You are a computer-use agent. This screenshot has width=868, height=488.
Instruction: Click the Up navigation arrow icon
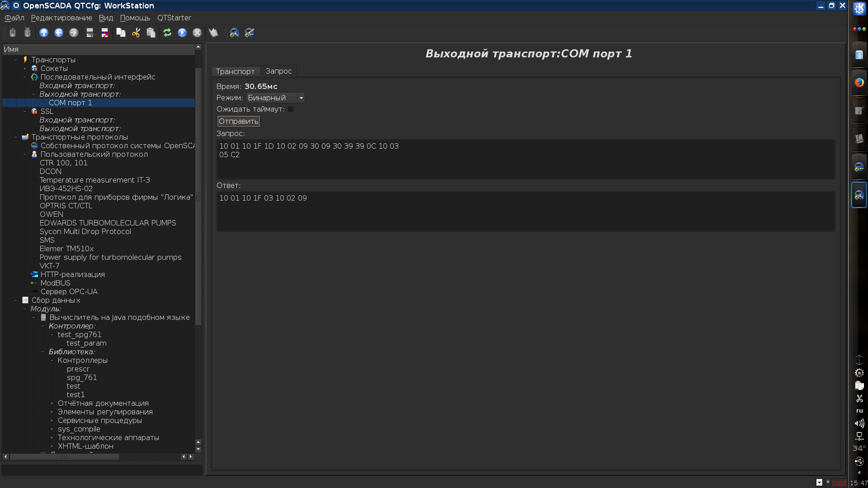[44, 33]
